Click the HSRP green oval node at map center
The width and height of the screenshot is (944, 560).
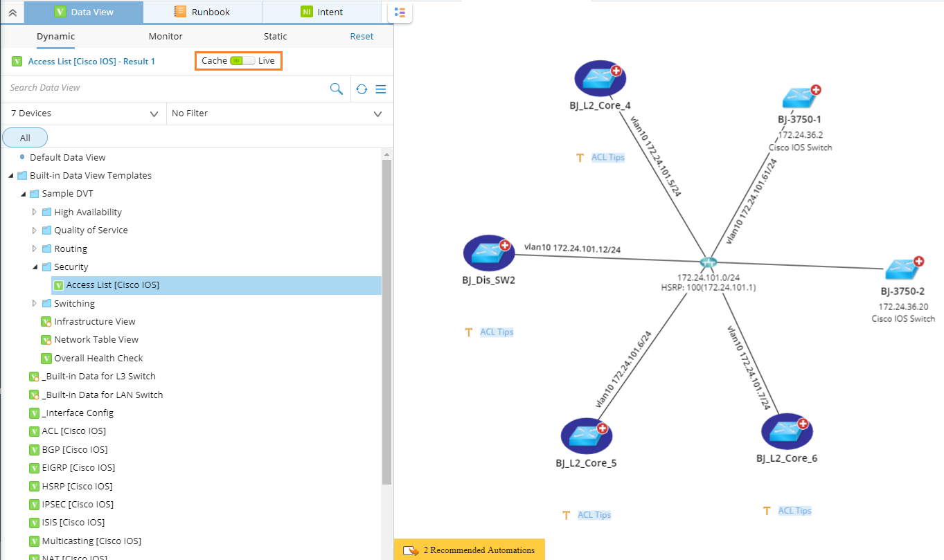click(x=708, y=262)
